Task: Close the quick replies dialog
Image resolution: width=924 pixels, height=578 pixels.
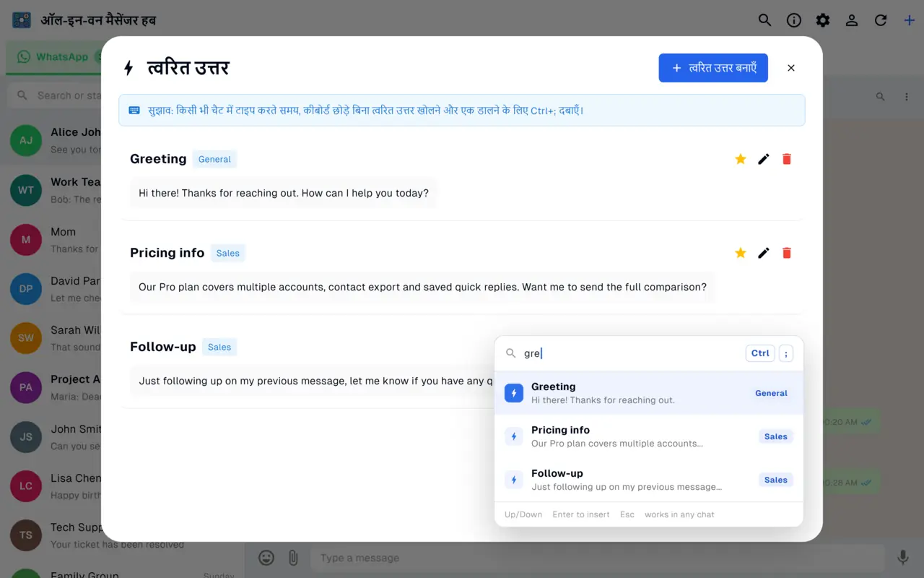Action: click(x=791, y=68)
